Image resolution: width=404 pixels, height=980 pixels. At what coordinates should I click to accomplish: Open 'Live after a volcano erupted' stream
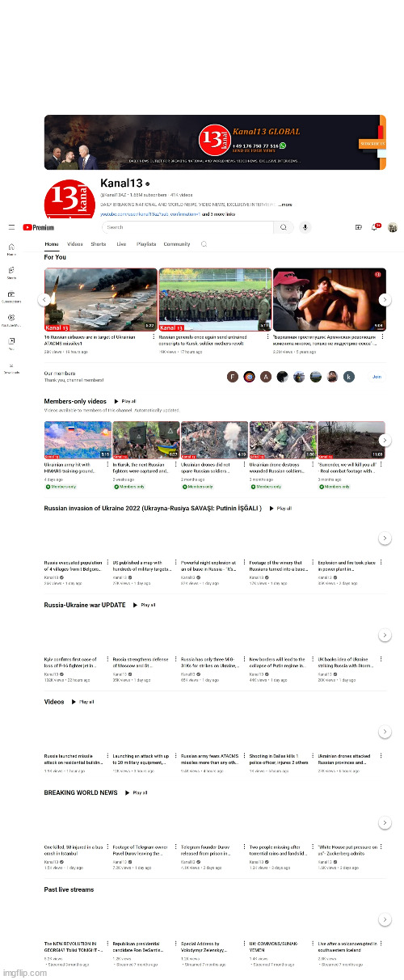coord(347,947)
